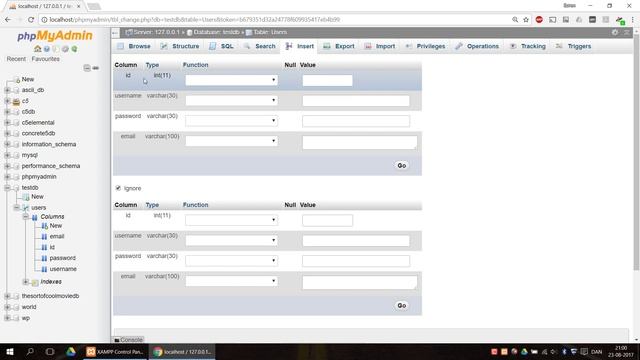The width and height of the screenshot is (640, 360).
Task: Click the zoom magnifier icon in address bar
Action: 515,20
